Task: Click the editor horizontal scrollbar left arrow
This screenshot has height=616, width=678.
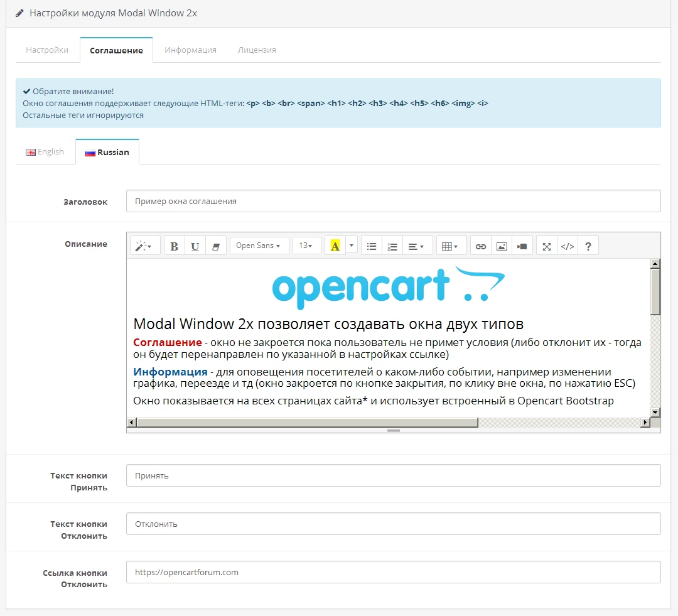Action: [132, 422]
